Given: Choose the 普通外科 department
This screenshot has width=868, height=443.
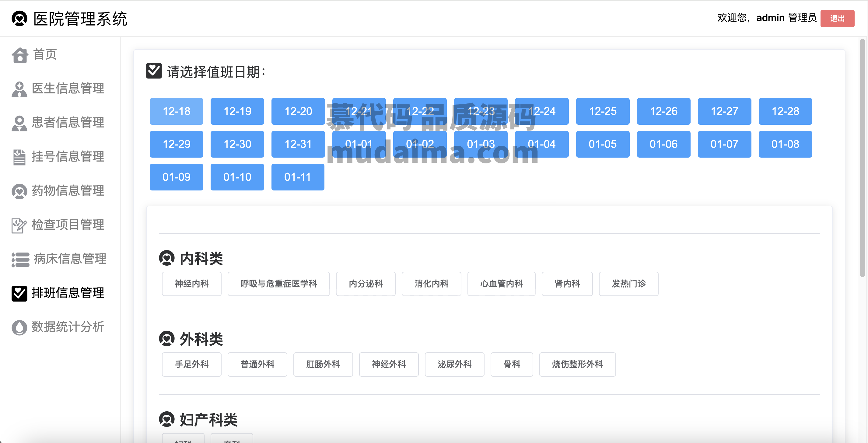Looking at the screenshot, I should [257, 364].
